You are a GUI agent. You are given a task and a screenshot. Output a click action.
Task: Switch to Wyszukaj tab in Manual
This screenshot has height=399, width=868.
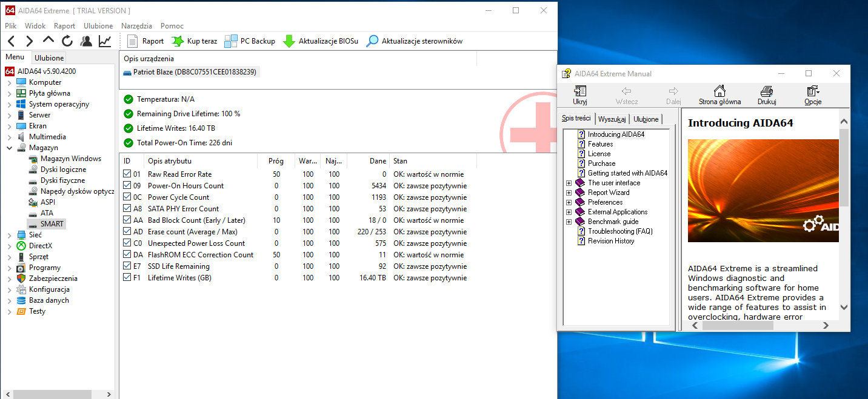(612, 119)
